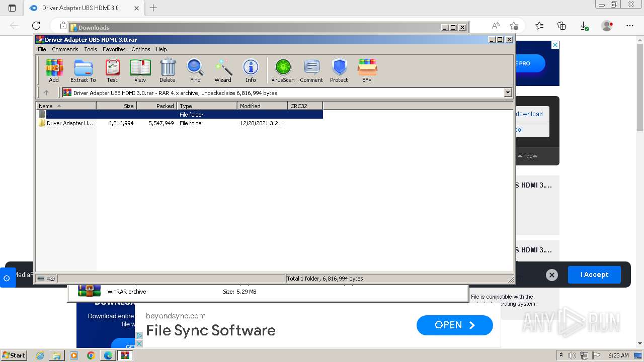Open the Edge collections icon
The height and width of the screenshot is (362, 644).
[562, 26]
